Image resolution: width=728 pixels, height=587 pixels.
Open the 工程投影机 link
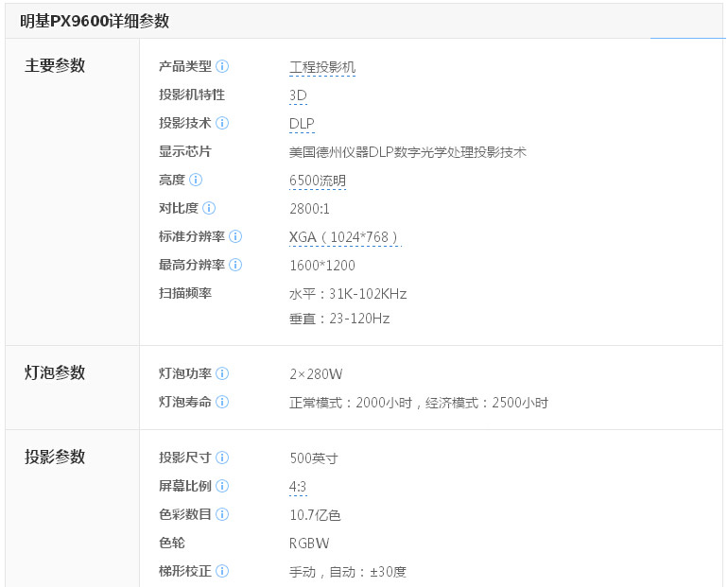[322, 67]
